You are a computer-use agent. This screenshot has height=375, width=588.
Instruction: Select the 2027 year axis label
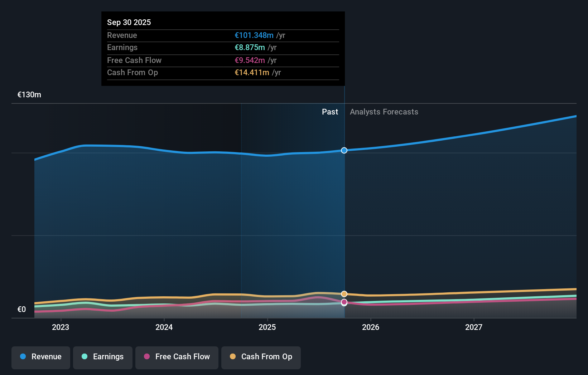click(x=474, y=327)
